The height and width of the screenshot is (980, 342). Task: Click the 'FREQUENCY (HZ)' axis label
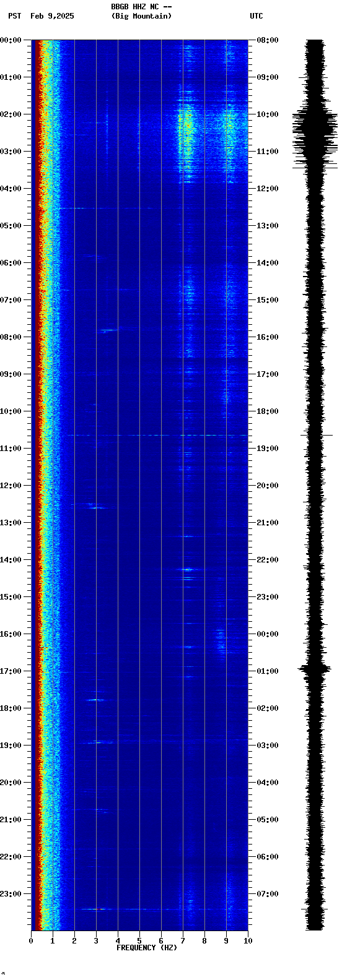point(147,948)
